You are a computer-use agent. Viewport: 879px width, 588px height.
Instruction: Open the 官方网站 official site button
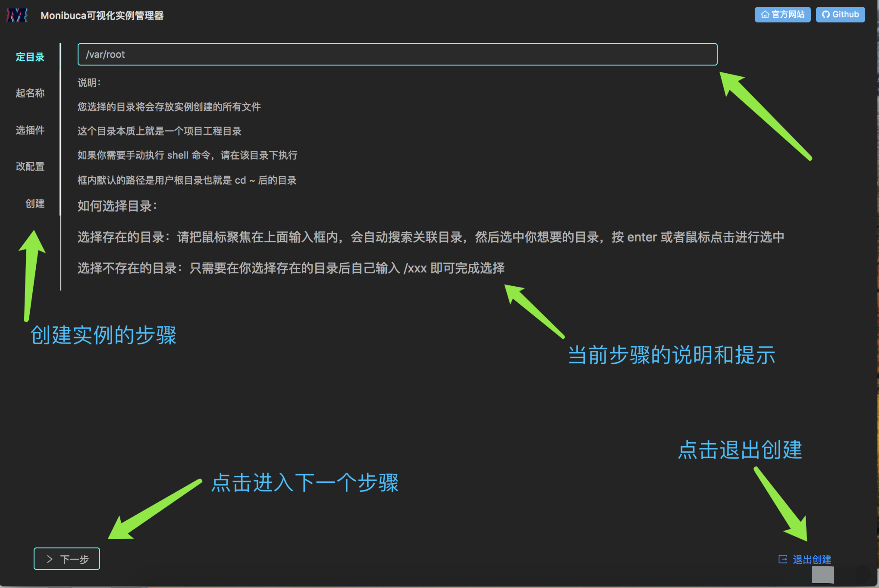(x=782, y=15)
